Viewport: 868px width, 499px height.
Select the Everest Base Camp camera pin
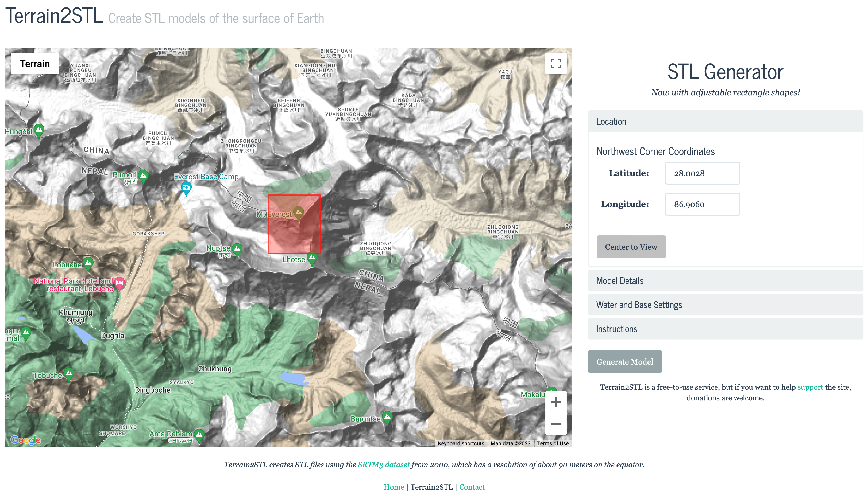click(x=186, y=189)
